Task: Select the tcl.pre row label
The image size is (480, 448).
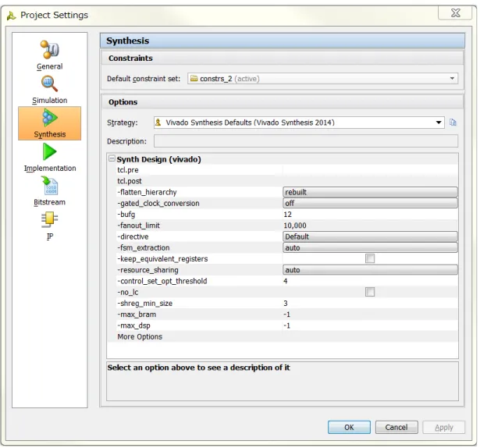Action: tap(128, 170)
